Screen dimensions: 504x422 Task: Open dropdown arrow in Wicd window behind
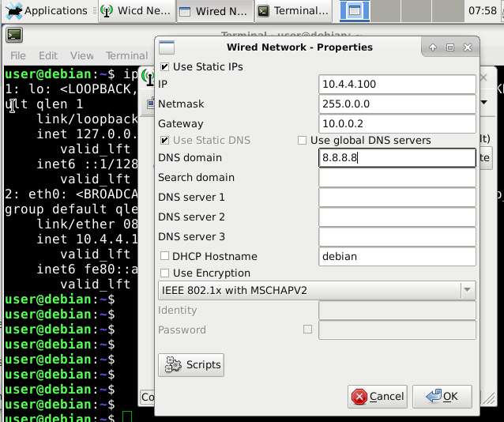[483, 103]
